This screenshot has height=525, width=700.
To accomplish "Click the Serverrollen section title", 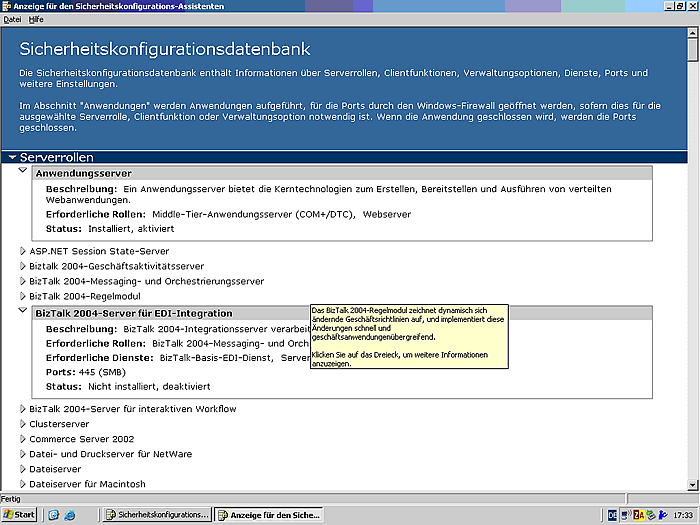I will [57, 157].
